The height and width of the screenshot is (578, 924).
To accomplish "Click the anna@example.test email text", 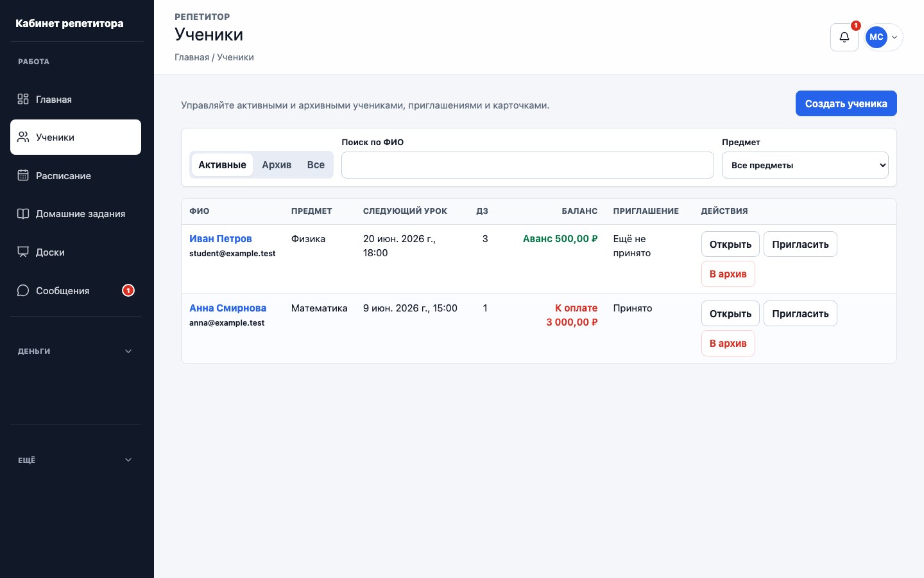I will (x=227, y=322).
